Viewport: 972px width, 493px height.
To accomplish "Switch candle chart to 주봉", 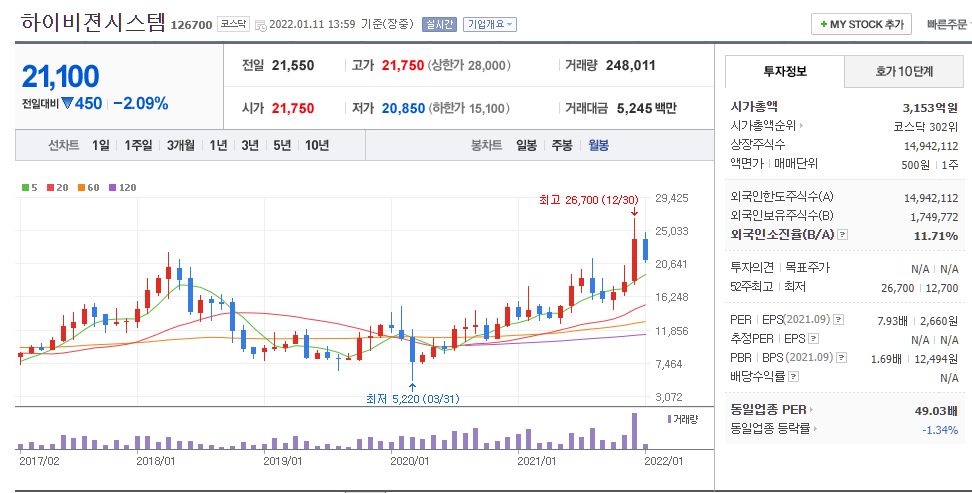I will 562,145.
